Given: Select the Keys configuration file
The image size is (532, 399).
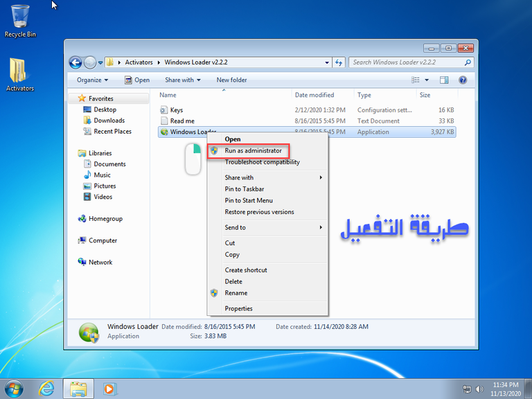Looking at the screenshot, I should [x=307, y=110].
